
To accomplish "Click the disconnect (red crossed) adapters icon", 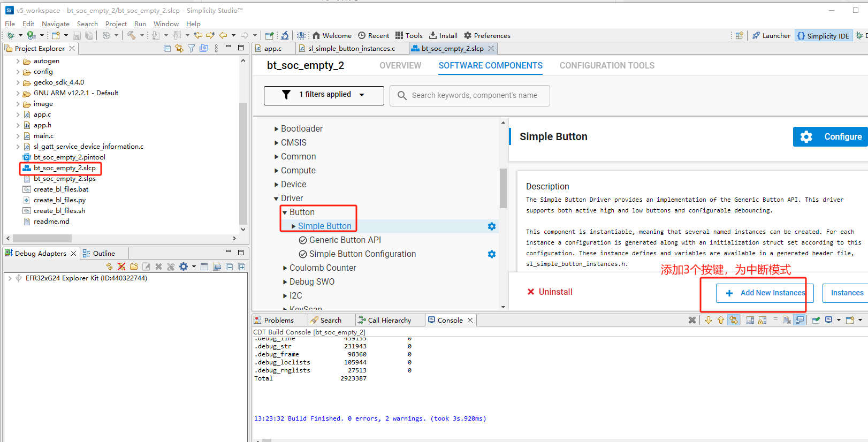I will 121,266.
